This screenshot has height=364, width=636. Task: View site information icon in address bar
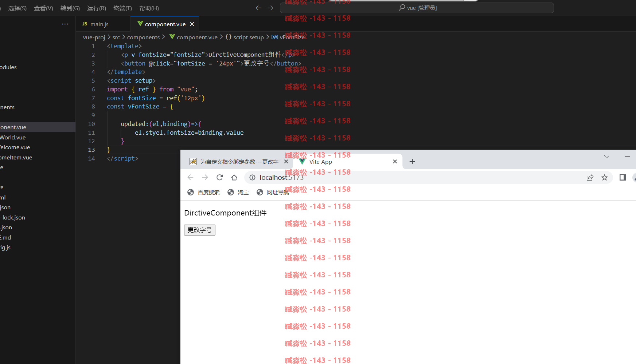[x=252, y=177]
